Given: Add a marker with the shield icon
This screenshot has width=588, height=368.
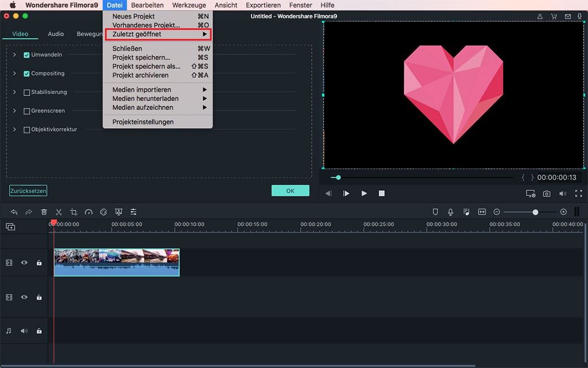Looking at the screenshot, I should [436, 212].
